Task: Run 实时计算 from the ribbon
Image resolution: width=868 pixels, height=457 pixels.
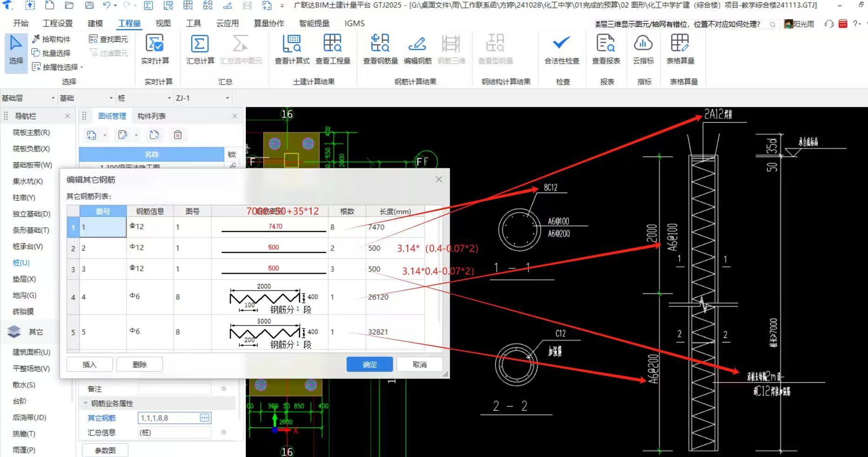Action: click(155, 49)
